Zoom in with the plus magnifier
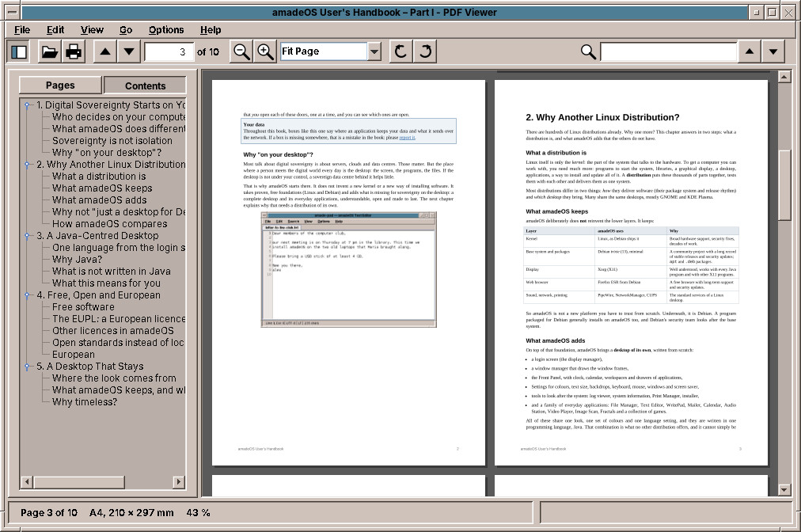This screenshot has height=532, width=801. pyautogui.click(x=265, y=51)
